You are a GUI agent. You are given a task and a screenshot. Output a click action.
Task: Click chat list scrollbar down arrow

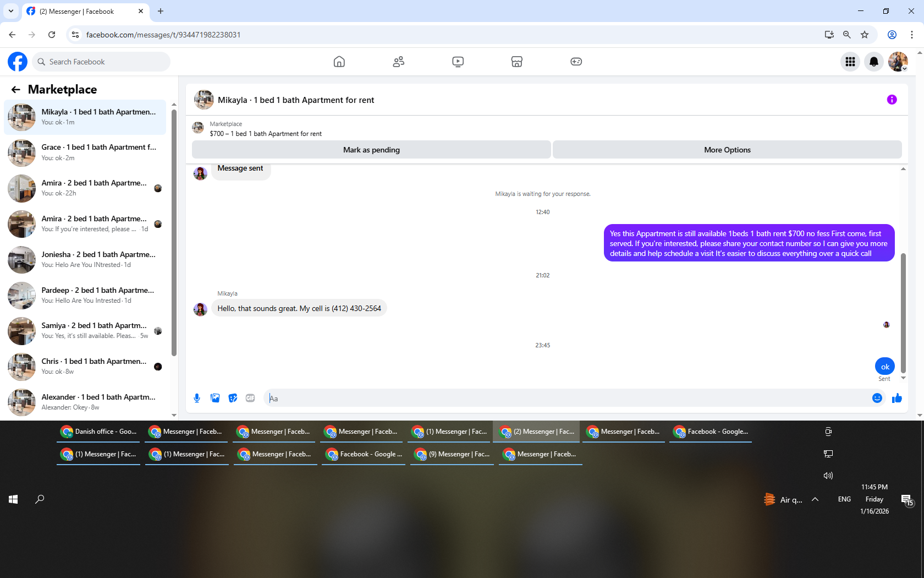[x=174, y=415]
